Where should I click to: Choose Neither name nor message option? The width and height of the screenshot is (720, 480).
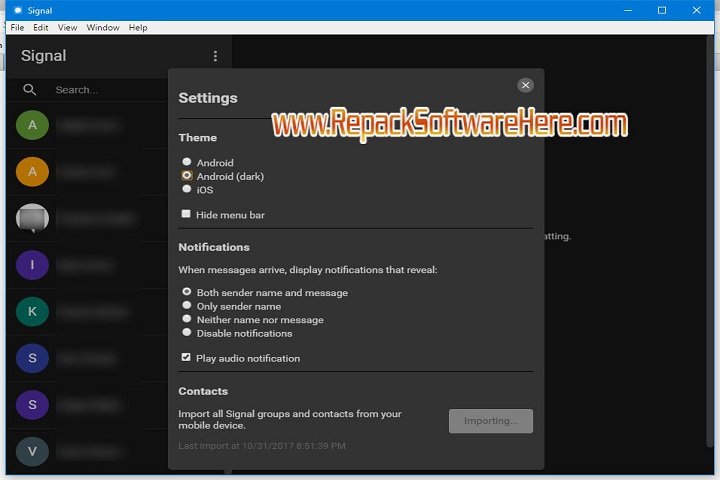pyautogui.click(x=186, y=319)
